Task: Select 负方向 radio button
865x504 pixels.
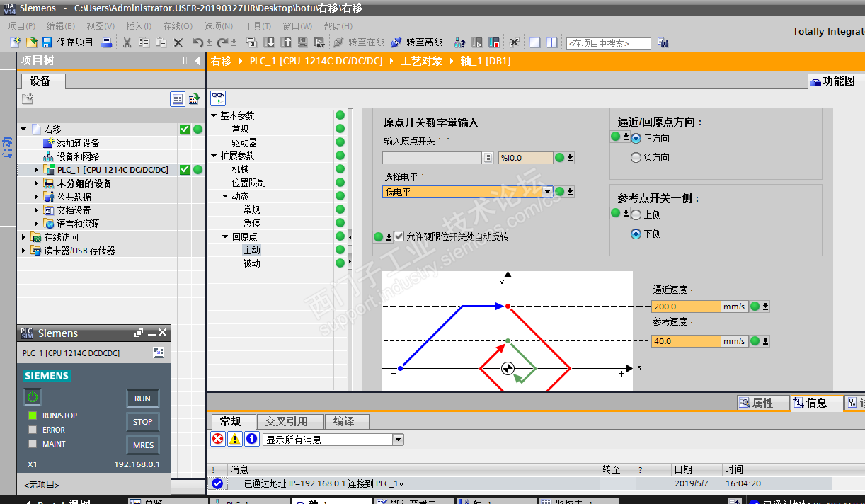Action: pyautogui.click(x=636, y=157)
